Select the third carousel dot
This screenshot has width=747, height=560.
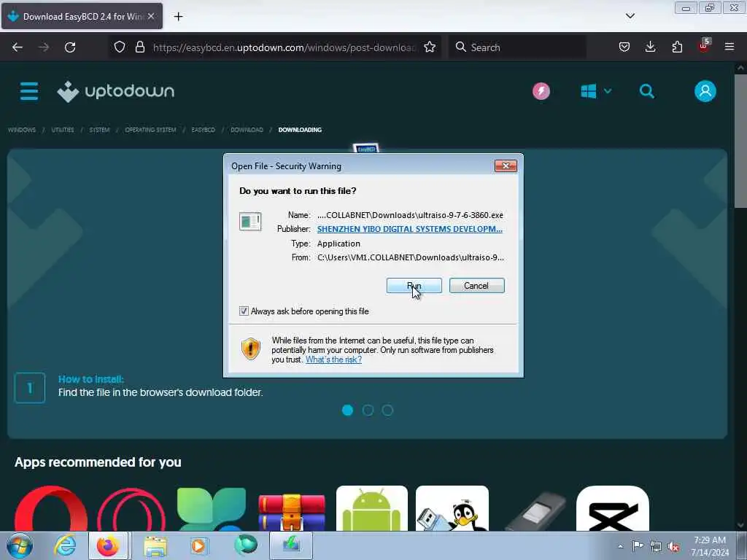pyautogui.click(x=388, y=410)
